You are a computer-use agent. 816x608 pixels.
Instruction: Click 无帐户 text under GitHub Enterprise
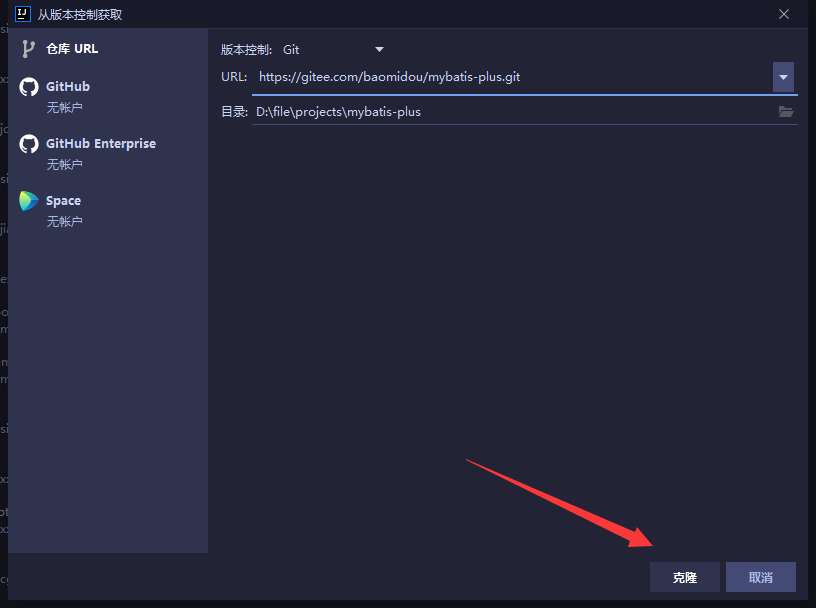pos(64,164)
